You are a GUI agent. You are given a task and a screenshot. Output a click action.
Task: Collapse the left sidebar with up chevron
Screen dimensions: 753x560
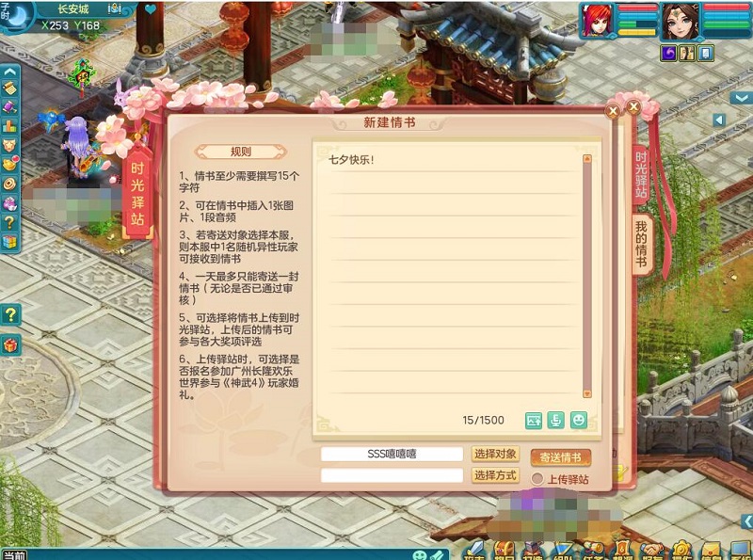(9, 72)
